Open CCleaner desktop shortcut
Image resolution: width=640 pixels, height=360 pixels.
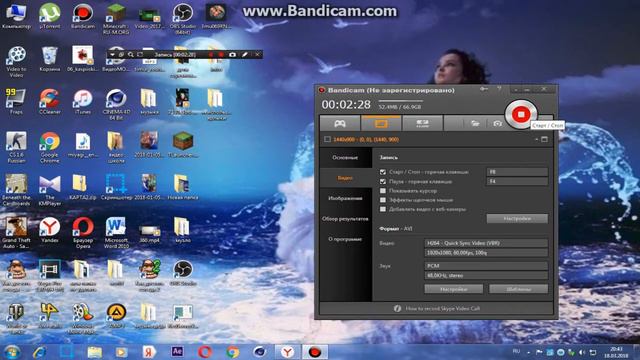click(49, 101)
